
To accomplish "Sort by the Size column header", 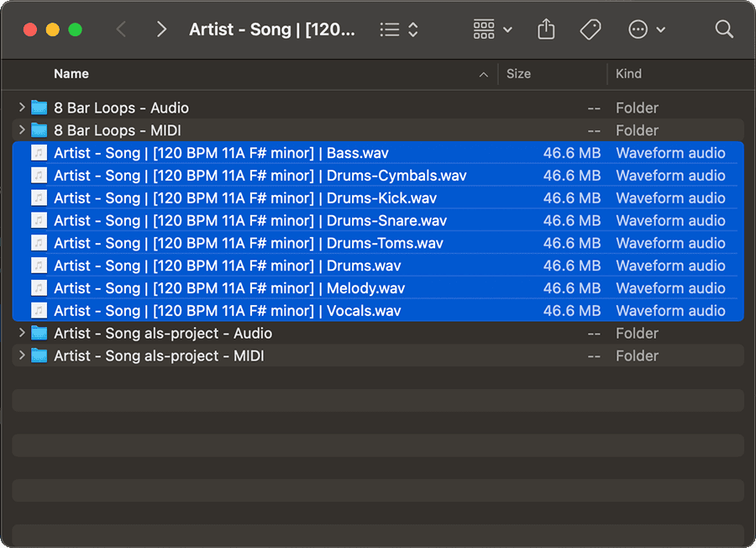I will [518, 74].
